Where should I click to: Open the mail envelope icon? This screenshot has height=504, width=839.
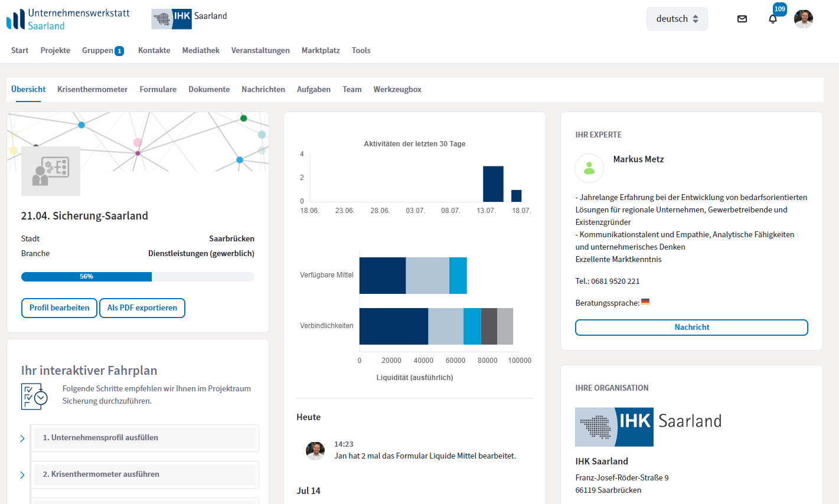tap(742, 19)
